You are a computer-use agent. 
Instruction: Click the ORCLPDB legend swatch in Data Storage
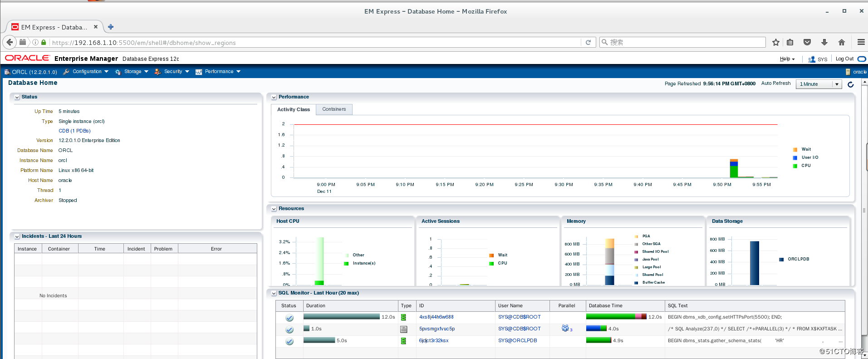tap(781, 259)
